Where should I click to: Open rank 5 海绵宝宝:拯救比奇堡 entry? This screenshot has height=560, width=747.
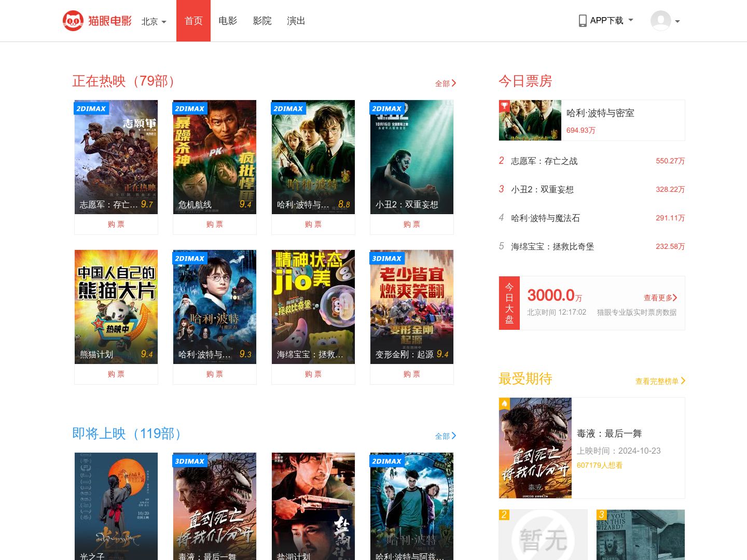pyautogui.click(x=592, y=246)
